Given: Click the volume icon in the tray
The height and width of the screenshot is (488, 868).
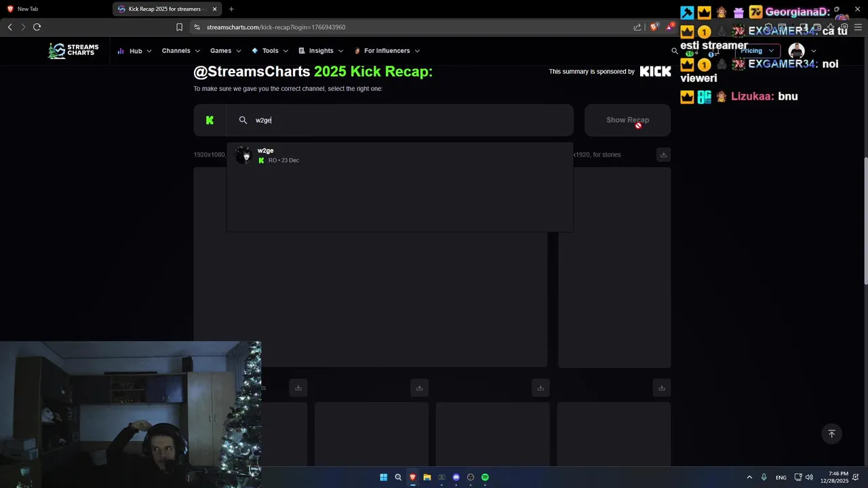Looking at the screenshot, I should pyautogui.click(x=809, y=477).
